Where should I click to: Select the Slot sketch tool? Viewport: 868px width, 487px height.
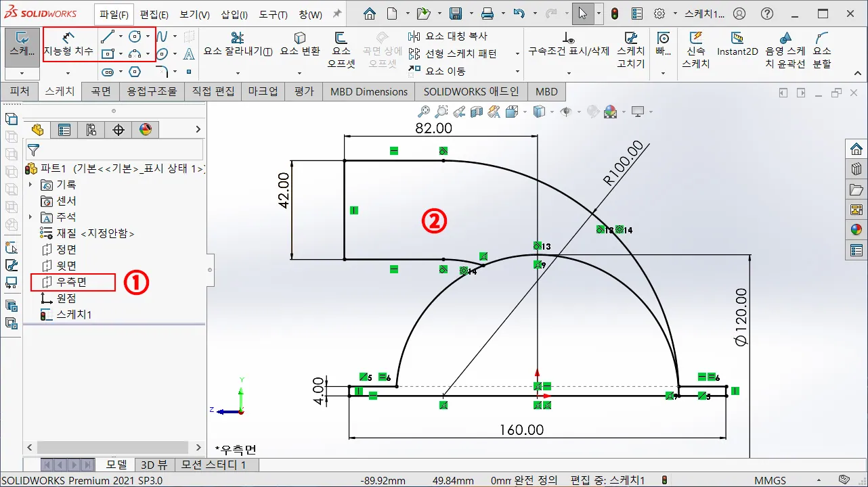pyautogui.click(x=108, y=71)
